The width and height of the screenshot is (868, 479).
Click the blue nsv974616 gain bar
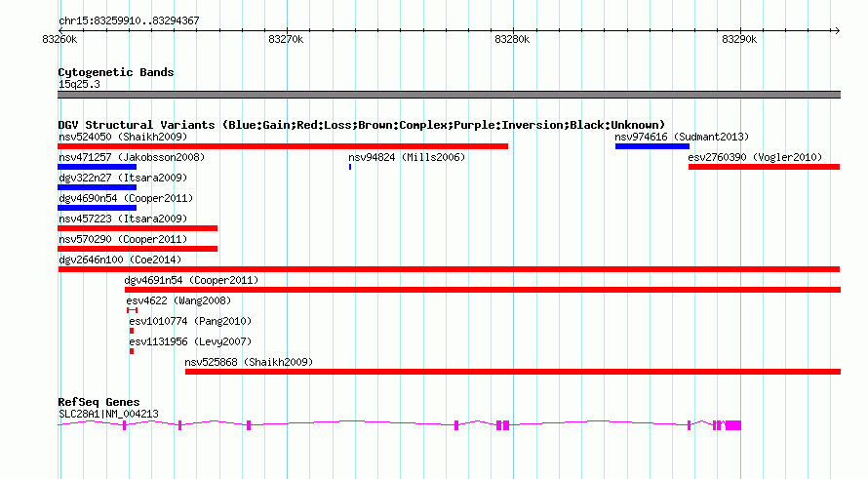click(652, 146)
